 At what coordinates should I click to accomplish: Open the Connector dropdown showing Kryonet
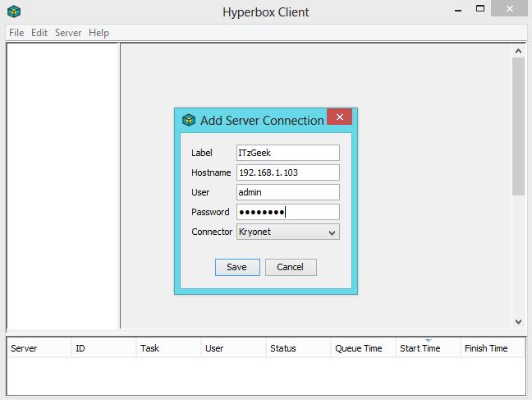point(287,232)
